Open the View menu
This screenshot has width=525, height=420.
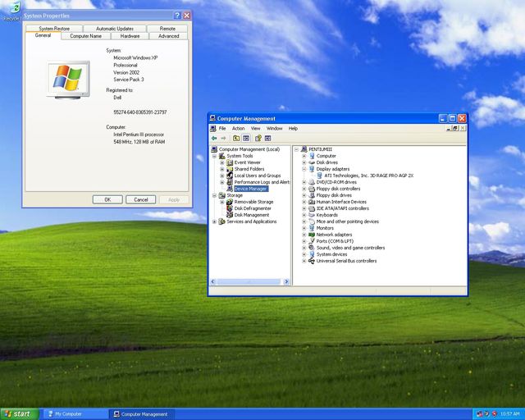255,128
